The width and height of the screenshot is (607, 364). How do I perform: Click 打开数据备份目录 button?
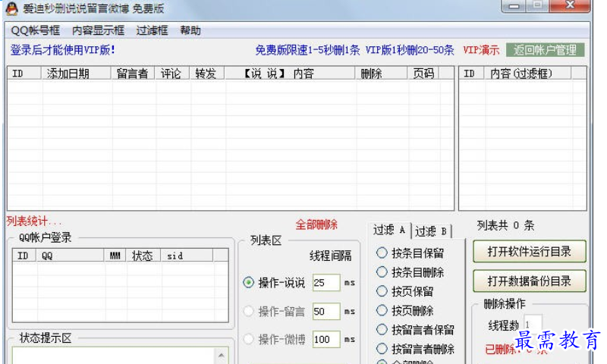click(x=529, y=281)
